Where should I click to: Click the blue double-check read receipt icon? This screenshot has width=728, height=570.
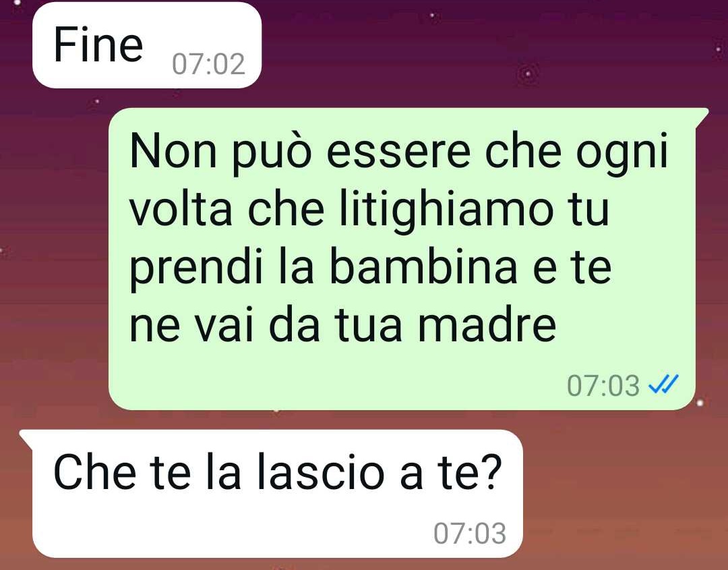pyautogui.click(x=663, y=384)
